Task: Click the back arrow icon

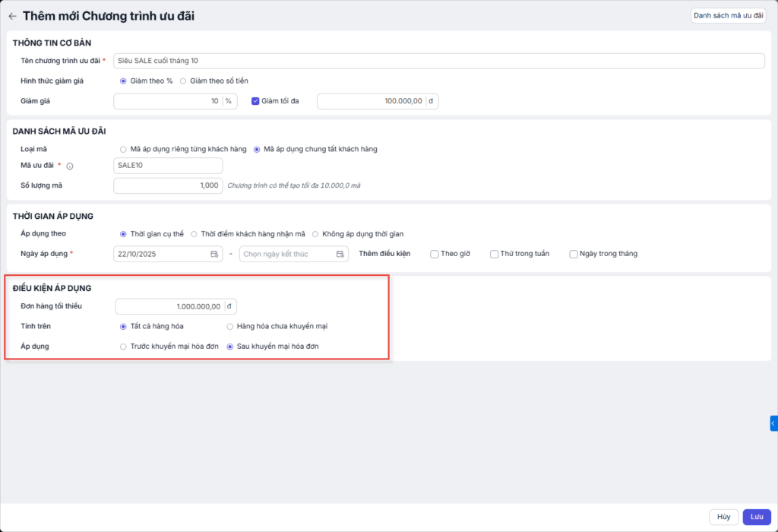Action: point(12,16)
